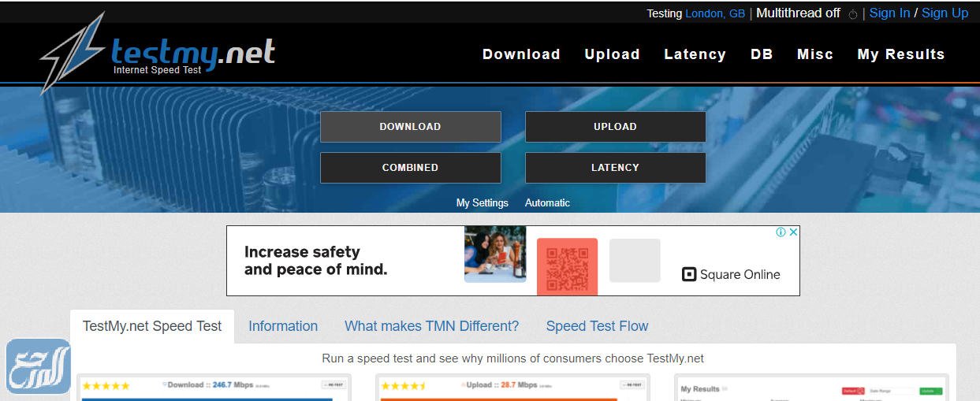Open the Misc menu item
The height and width of the screenshot is (401, 980).
[x=815, y=54]
